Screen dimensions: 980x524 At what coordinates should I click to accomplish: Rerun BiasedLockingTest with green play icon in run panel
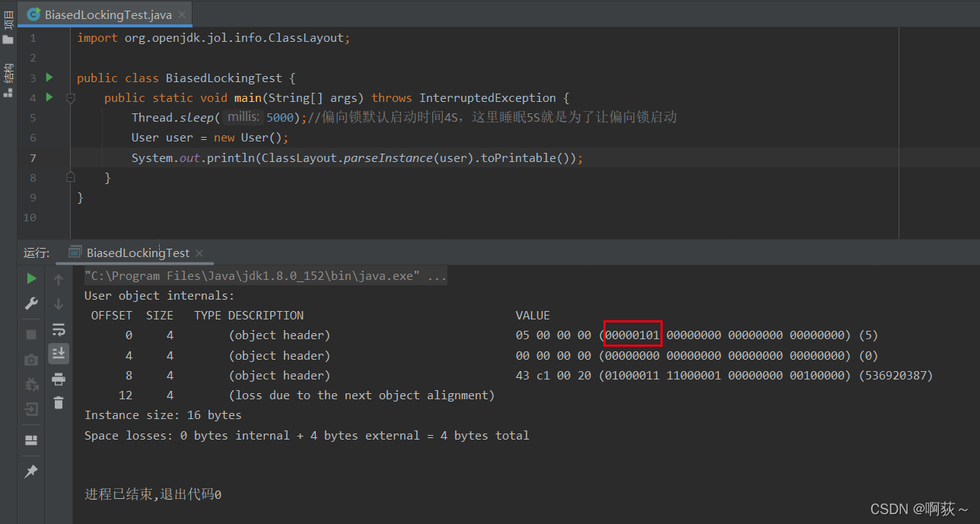pyautogui.click(x=31, y=279)
